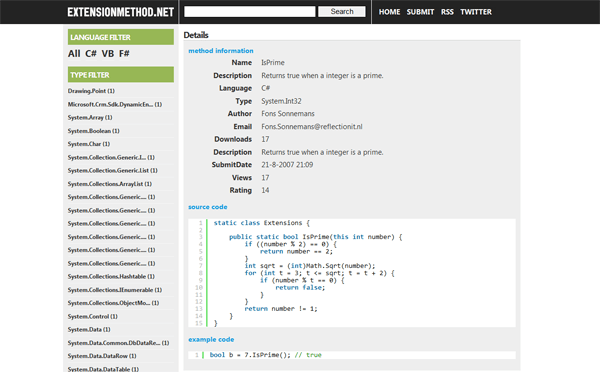Select System.Collections.Hashtable (1) filter
The image size is (600, 372).
pyautogui.click(x=111, y=276)
